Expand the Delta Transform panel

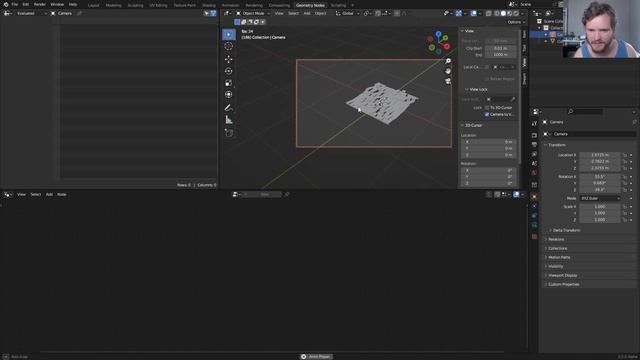point(567,230)
